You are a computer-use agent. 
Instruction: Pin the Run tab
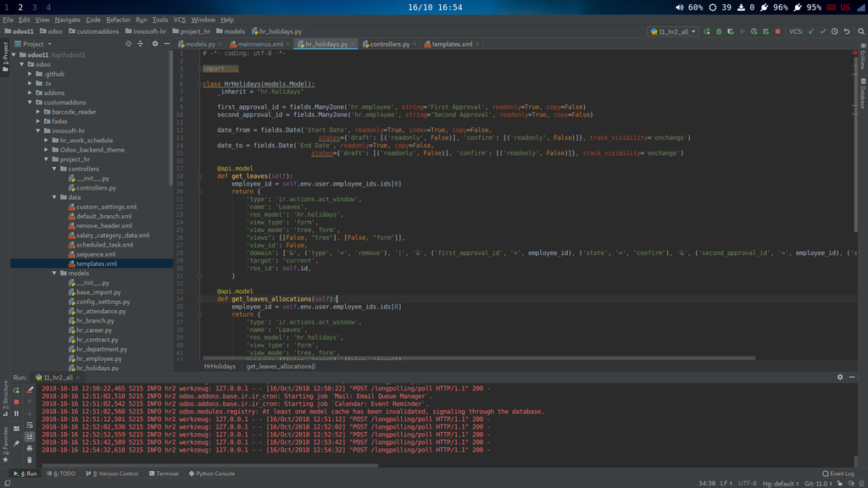16,443
